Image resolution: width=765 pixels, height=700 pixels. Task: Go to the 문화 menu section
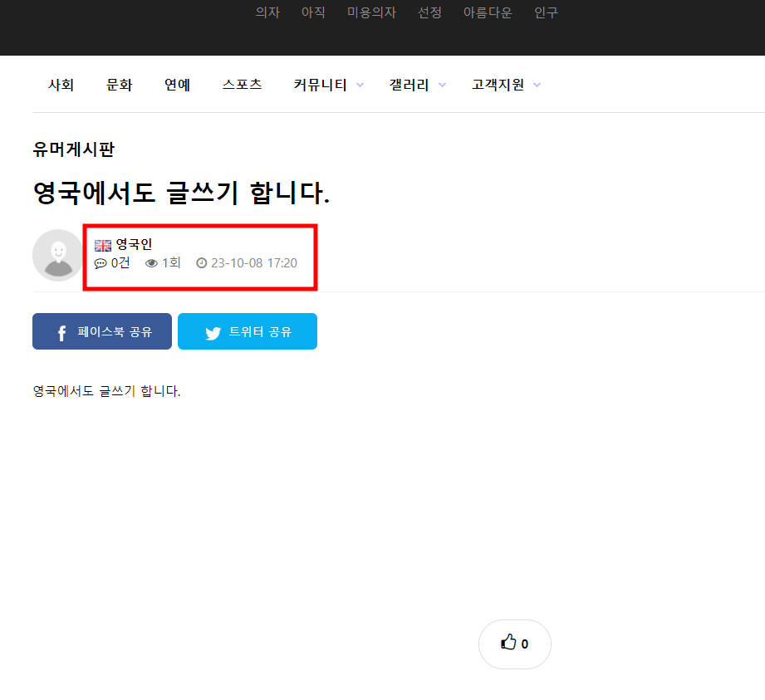click(119, 85)
